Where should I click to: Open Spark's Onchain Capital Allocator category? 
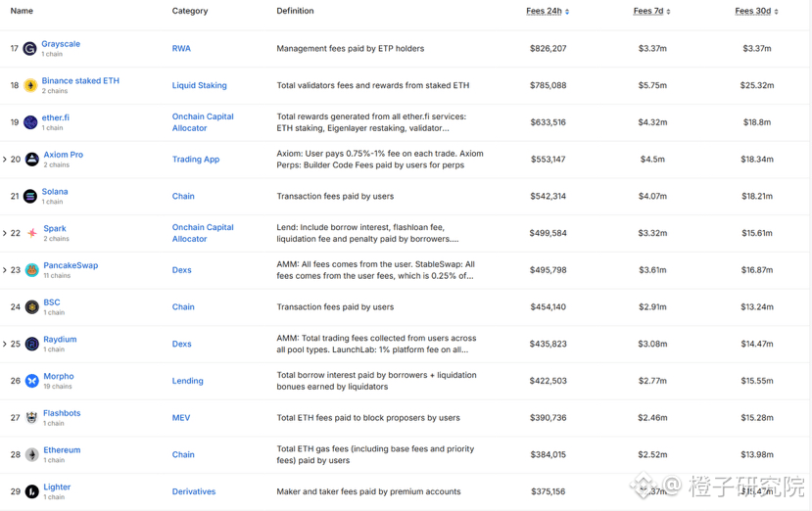203,233
